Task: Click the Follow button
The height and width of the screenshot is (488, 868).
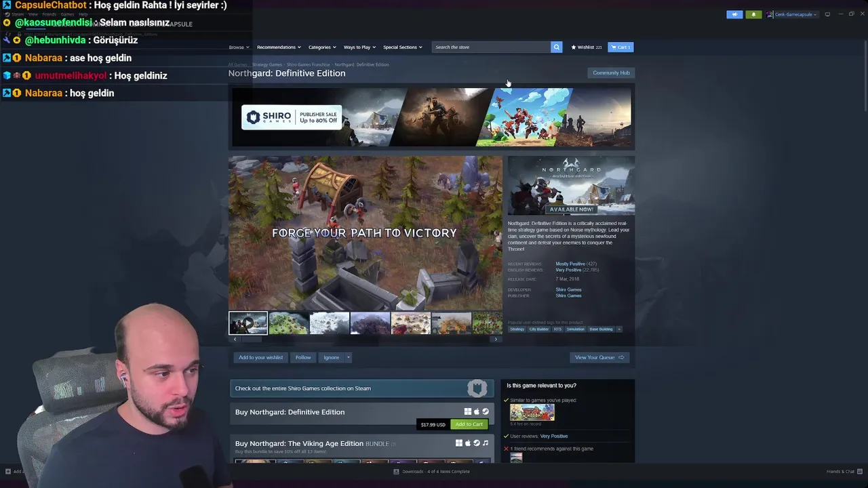Action: point(303,357)
